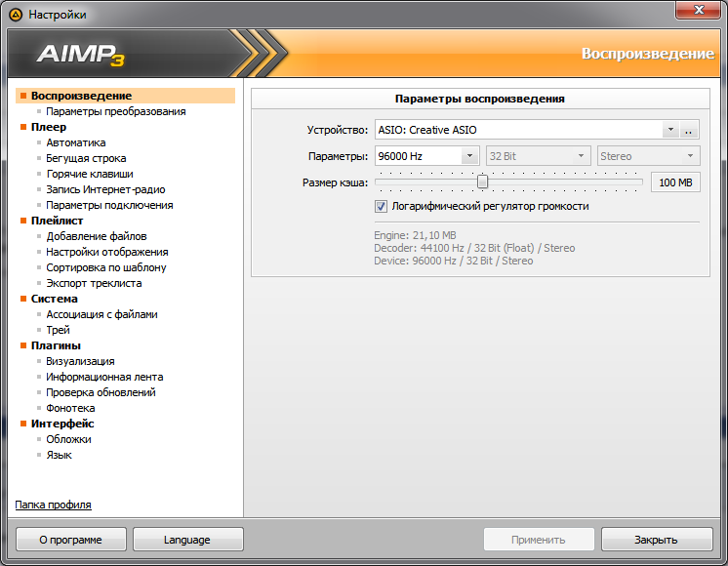
Task: Open Настройки отображения settings
Action: click(106, 252)
